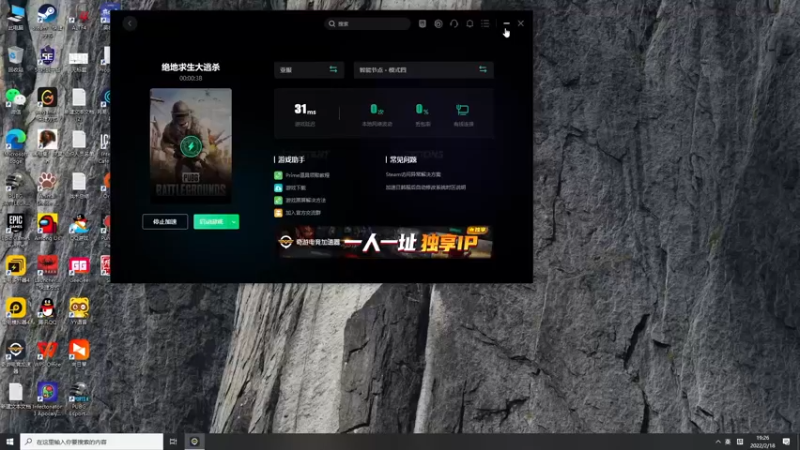
Task: Select the accelerator app on the taskbar
Action: click(x=194, y=441)
